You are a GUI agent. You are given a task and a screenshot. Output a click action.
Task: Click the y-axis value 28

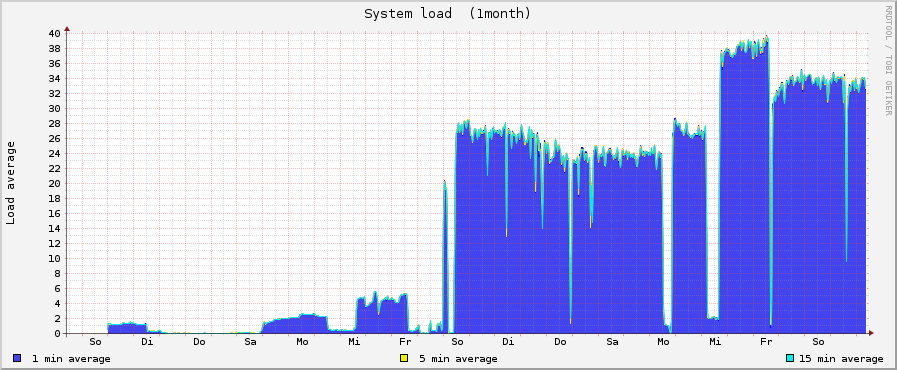point(54,124)
